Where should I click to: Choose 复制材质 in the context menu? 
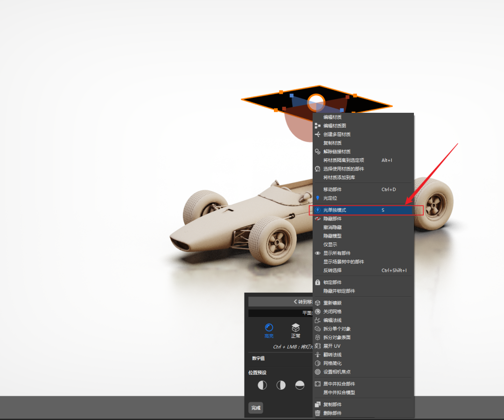[x=363, y=143]
